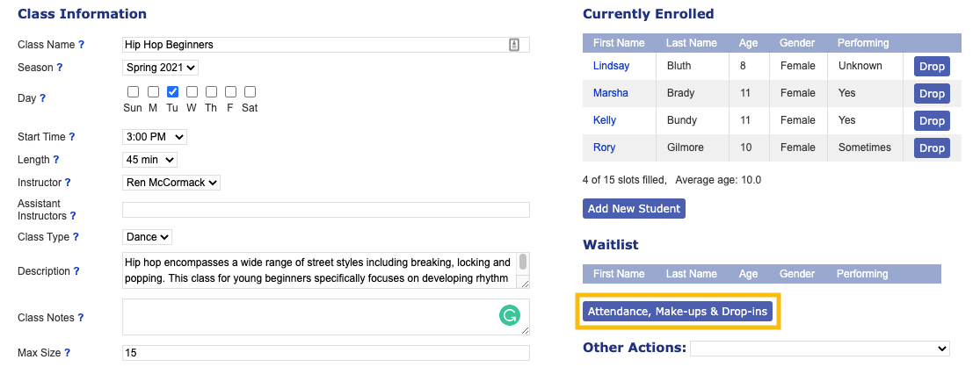Click the Age column header in Currently Enrolled
The width and height of the screenshot is (980, 367).
(x=748, y=43)
